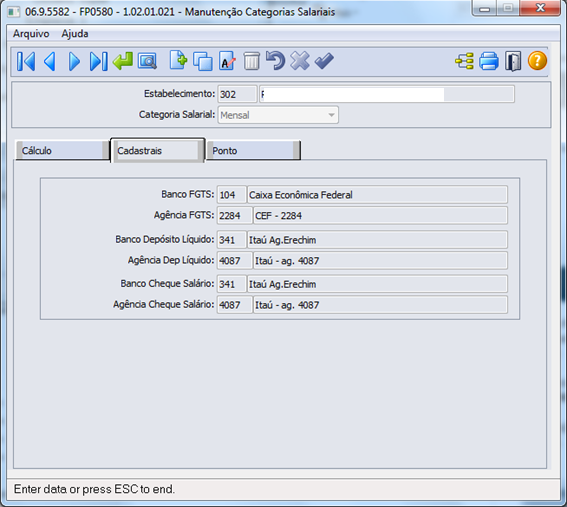This screenshot has width=567, height=507.
Task: Click the Agência FGTS label
Action: [x=184, y=215]
